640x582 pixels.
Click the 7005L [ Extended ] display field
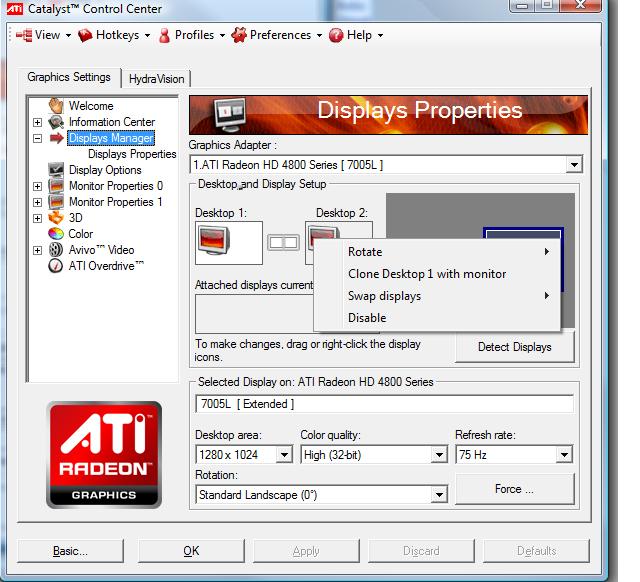[x=384, y=404]
